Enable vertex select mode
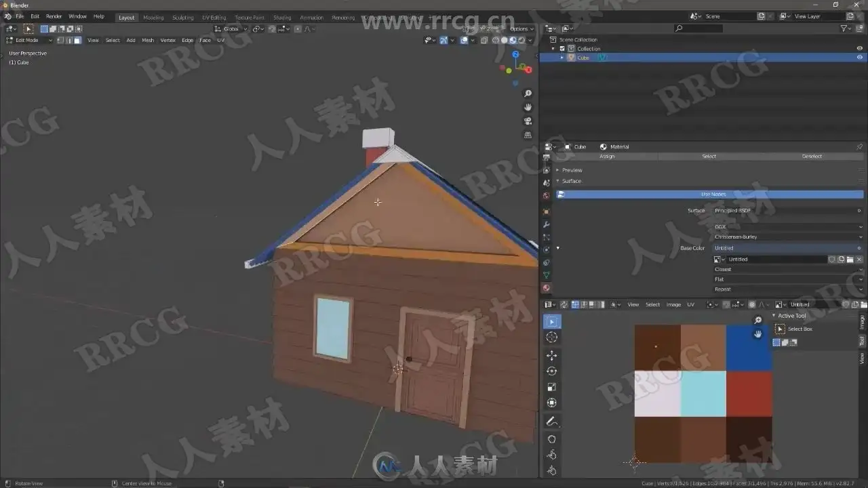This screenshot has width=868, height=488. pyautogui.click(x=61, y=40)
